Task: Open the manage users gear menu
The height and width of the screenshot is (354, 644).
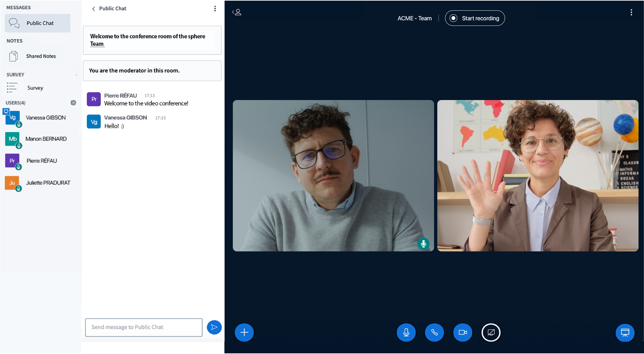Action: click(74, 103)
